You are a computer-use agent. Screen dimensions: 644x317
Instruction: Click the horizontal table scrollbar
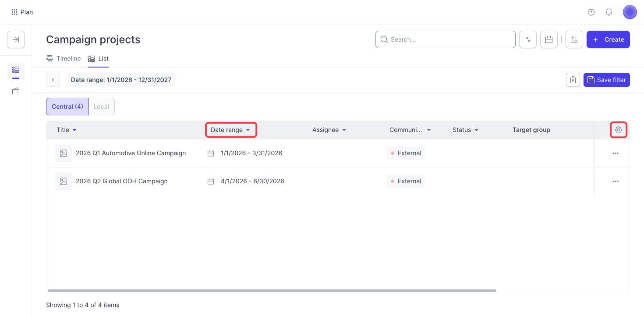(272, 291)
